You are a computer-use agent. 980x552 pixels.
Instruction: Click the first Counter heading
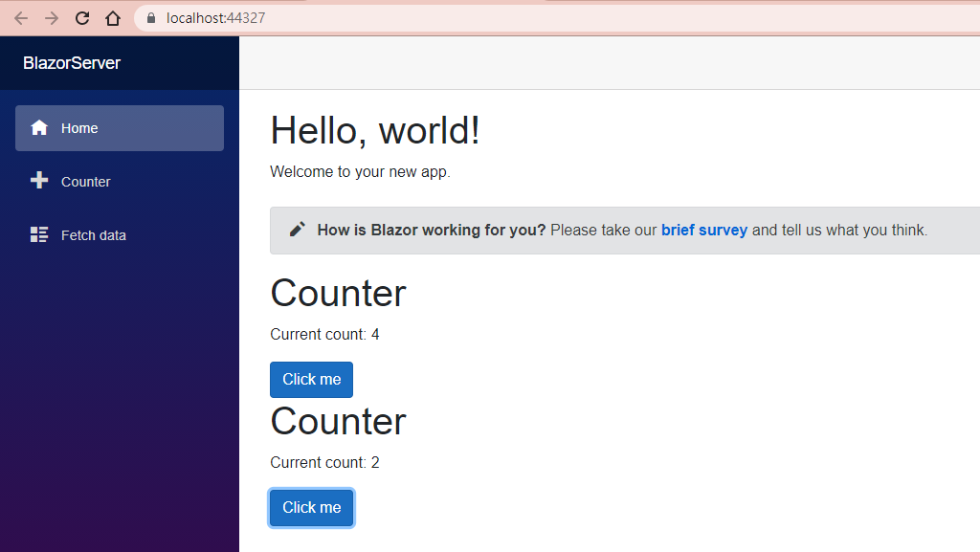coord(338,293)
